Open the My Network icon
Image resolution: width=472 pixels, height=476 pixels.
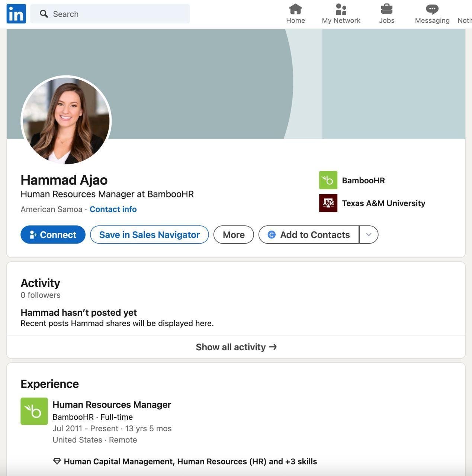(341, 9)
